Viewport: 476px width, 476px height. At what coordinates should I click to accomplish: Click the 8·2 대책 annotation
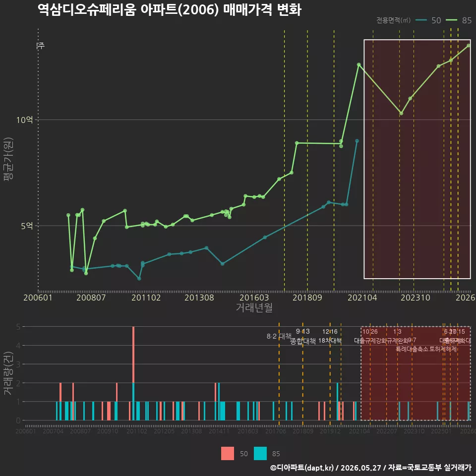click(x=279, y=336)
